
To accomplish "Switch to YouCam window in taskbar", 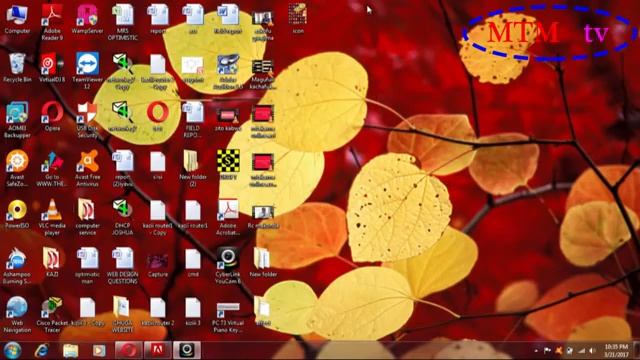I will (187, 350).
